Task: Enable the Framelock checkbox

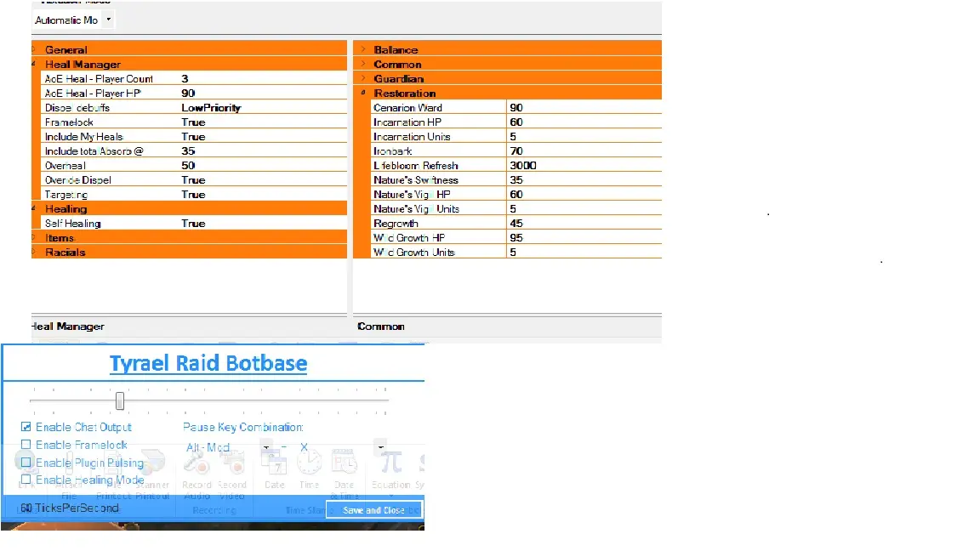Action: [26, 445]
